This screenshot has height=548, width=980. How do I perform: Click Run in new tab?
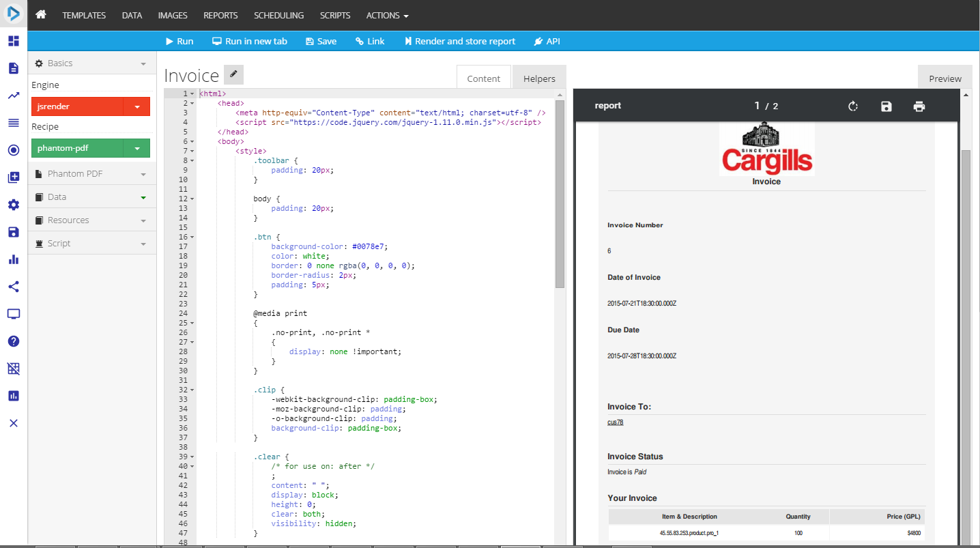[250, 41]
